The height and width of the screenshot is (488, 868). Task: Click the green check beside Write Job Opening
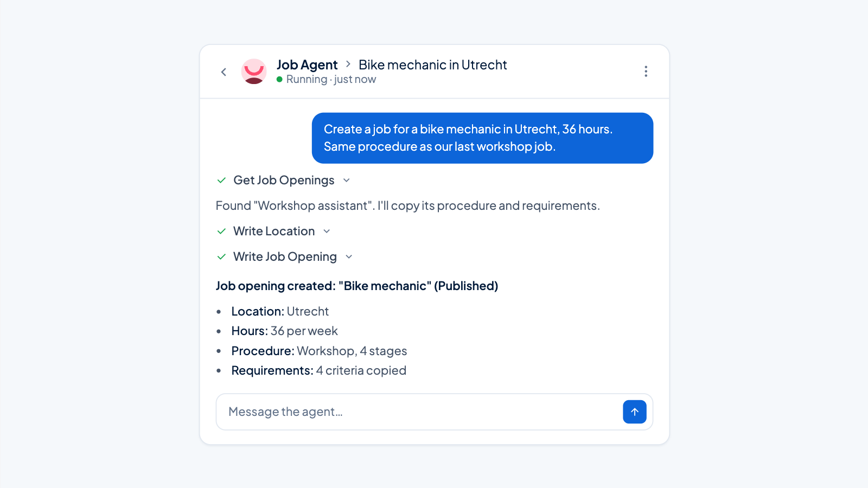click(221, 257)
